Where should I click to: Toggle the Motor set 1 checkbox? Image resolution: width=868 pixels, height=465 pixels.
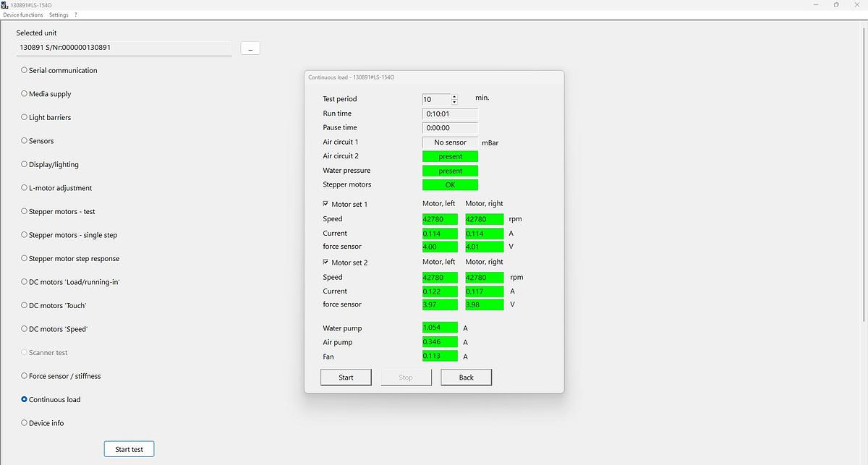coord(325,204)
